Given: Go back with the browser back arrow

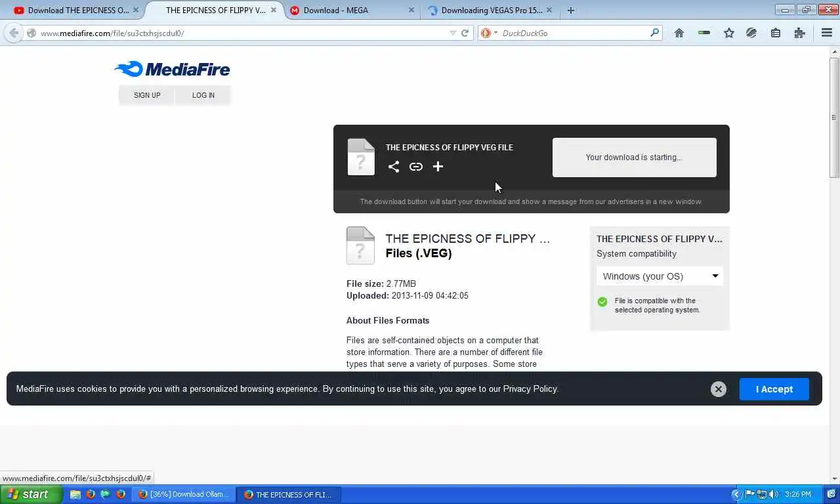Looking at the screenshot, I should [x=14, y=33].
